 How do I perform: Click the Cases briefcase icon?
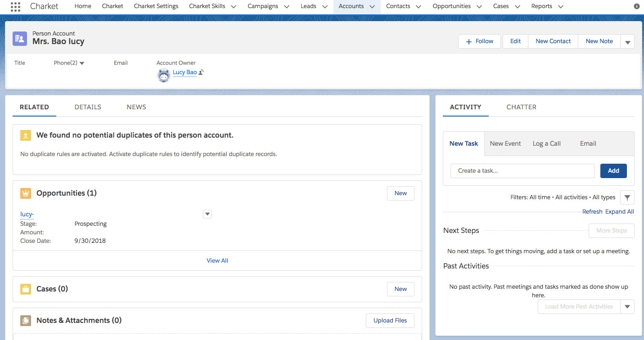(26, 289)
